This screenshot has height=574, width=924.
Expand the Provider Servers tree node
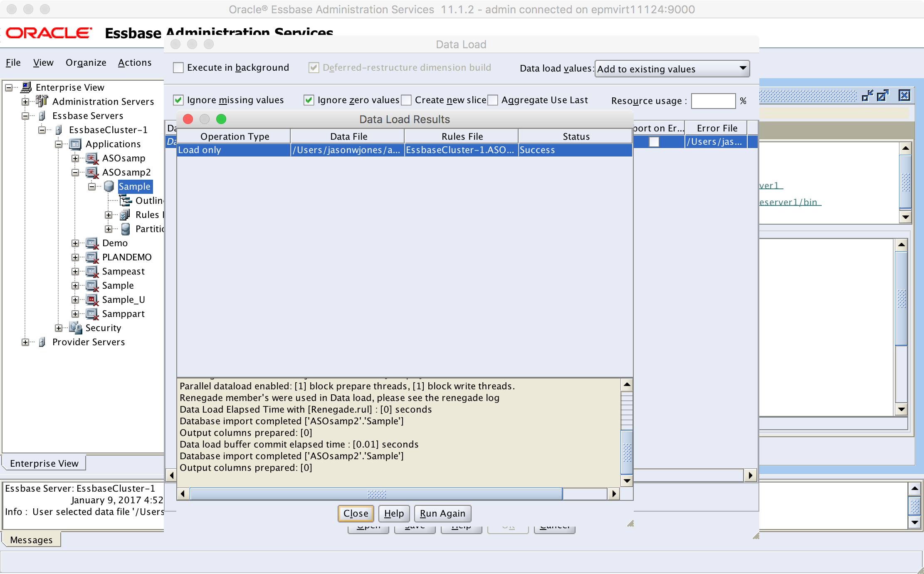tap(25, 342)
